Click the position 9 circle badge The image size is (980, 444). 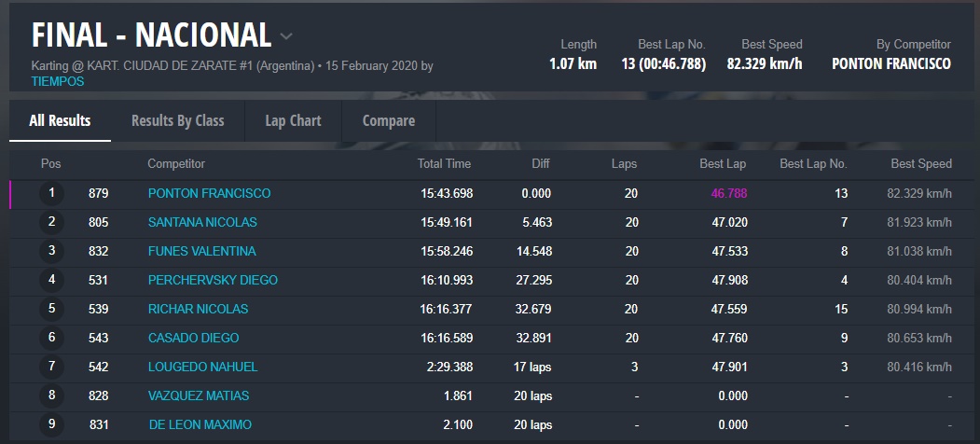pyautogui.click(x=52, y=424)
